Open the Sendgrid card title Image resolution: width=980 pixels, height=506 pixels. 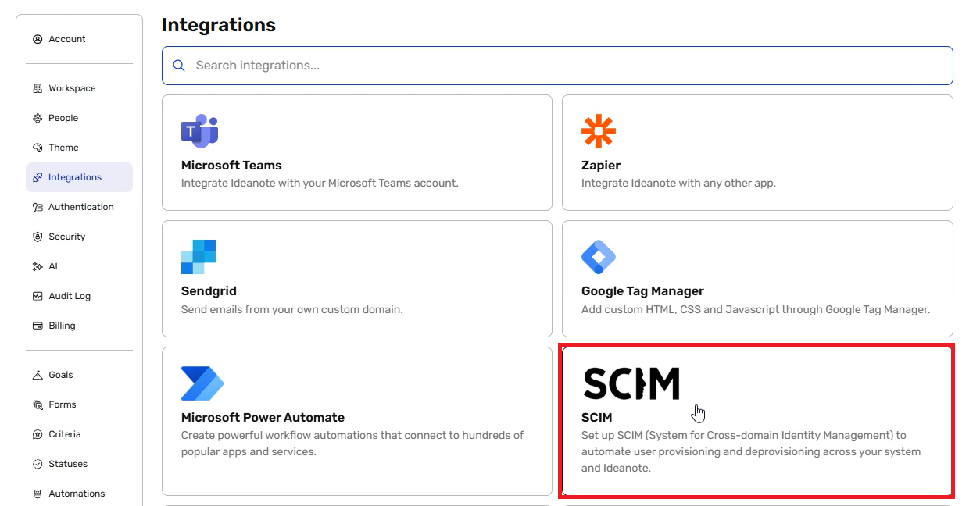click(209, 291)
